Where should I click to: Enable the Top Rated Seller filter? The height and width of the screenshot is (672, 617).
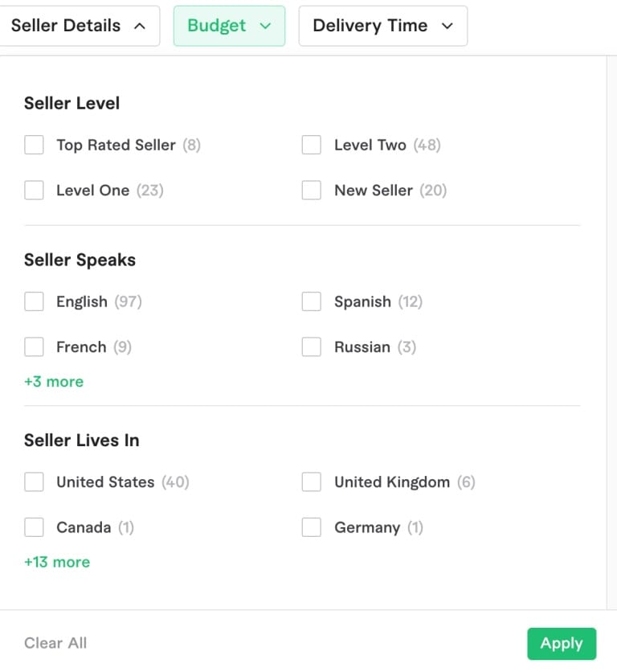coord(33,145)
